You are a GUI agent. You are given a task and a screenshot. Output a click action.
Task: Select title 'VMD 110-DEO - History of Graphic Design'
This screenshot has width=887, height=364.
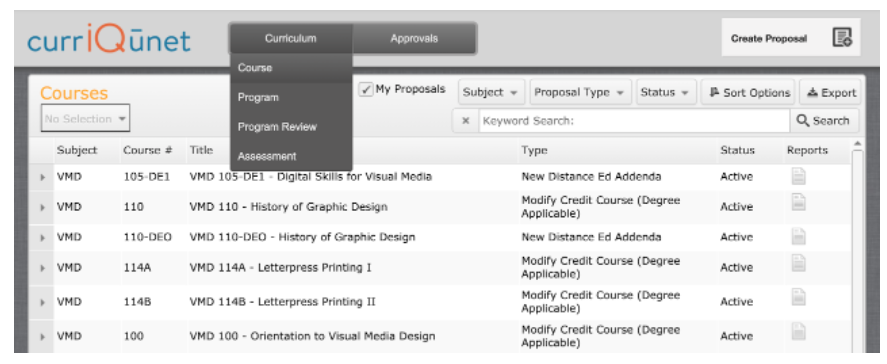click(302, 237)
